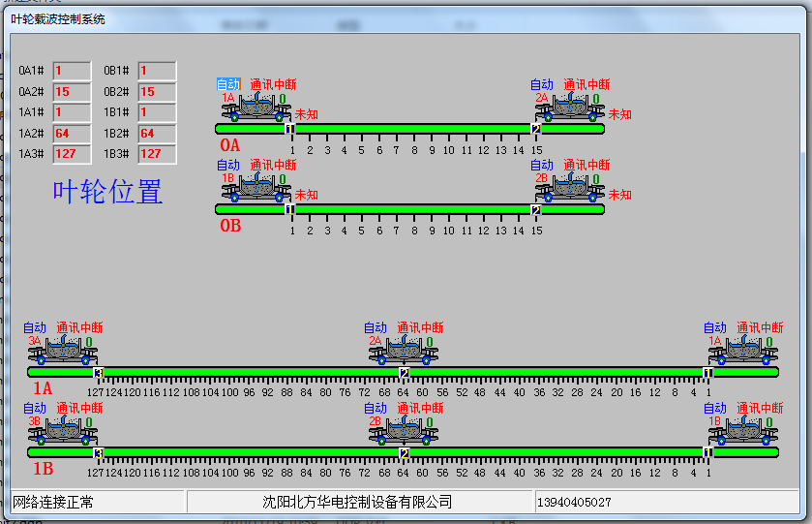The width and height of the screenshot is (812, 524).
Task: Click position marker 1 on track 0A
Action: click(x=290, y=129)
